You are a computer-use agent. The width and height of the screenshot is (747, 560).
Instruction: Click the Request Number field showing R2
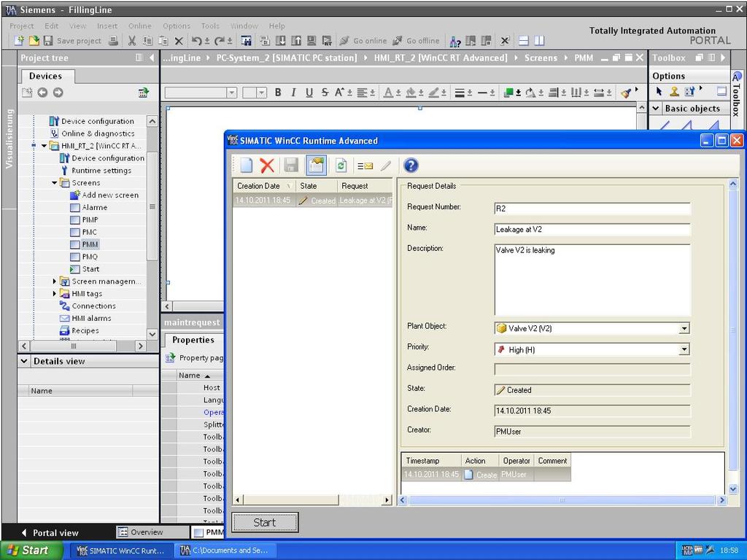point(592,209)
